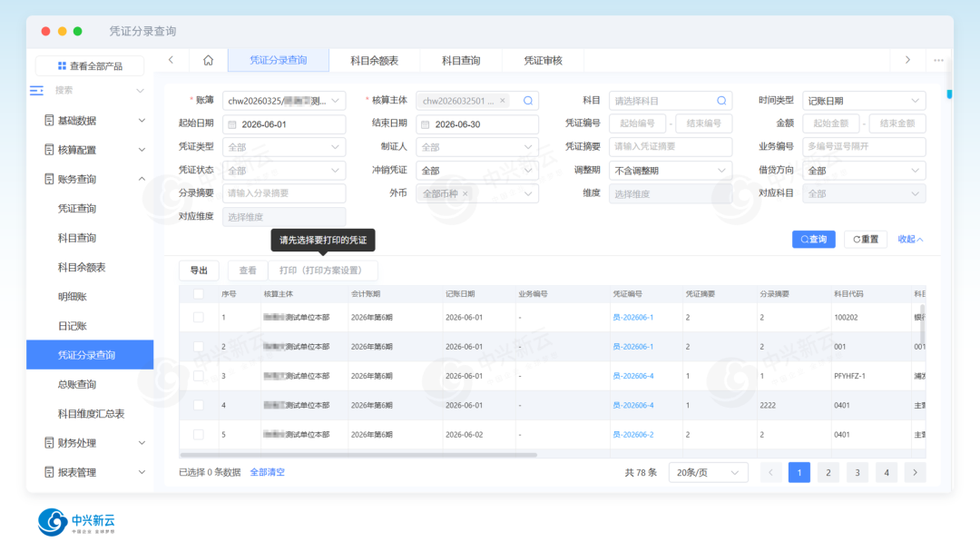Open the 调整期 dropdown showing 不含调整期

coord(670,170)
